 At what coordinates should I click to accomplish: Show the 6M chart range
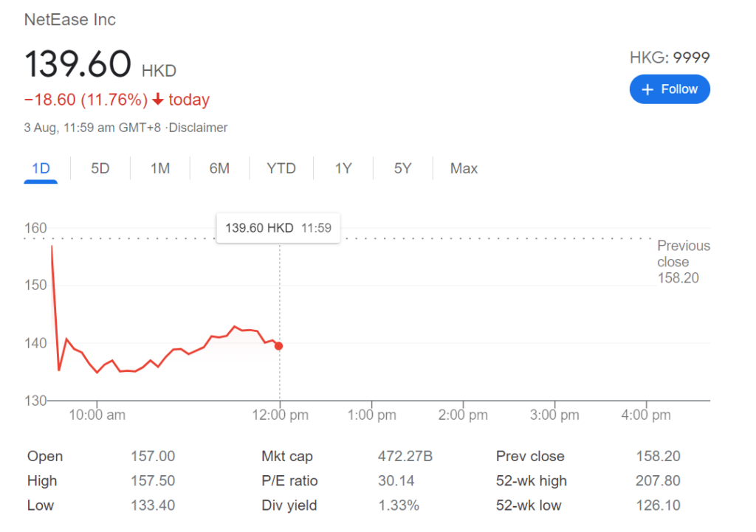click(219, 169)
